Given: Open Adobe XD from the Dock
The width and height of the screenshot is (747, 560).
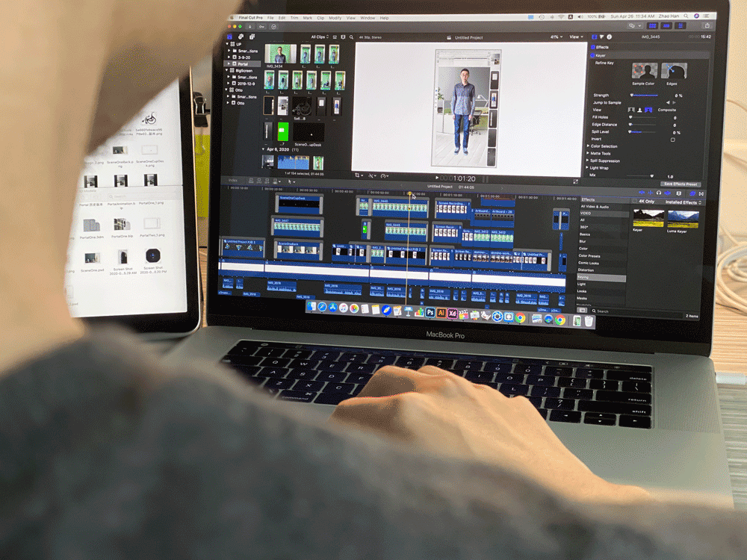Looking at the screenshot, I should tap(452, 314).
